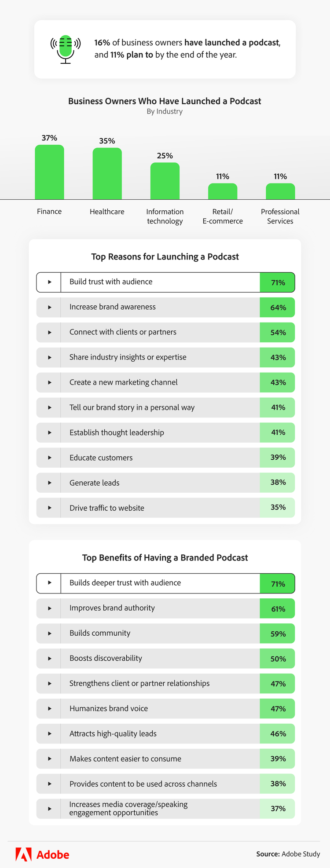Select the Healthcare 35% bar
330x868 pixels.
[107, 174]
